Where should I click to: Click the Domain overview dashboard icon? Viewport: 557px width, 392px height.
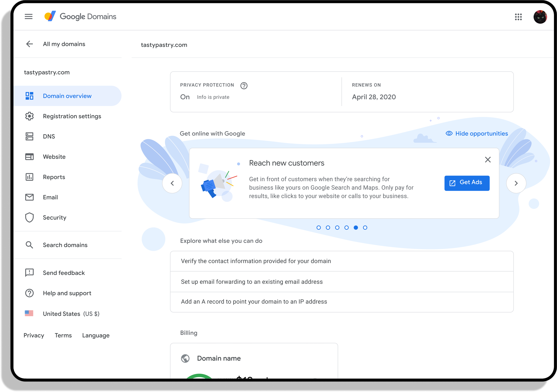[29, 96]
